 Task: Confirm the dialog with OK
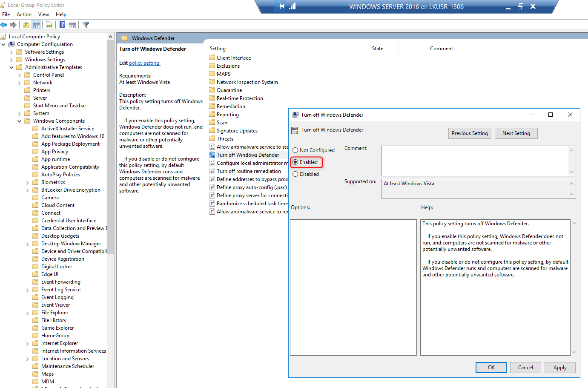click(x=491, y=368)
